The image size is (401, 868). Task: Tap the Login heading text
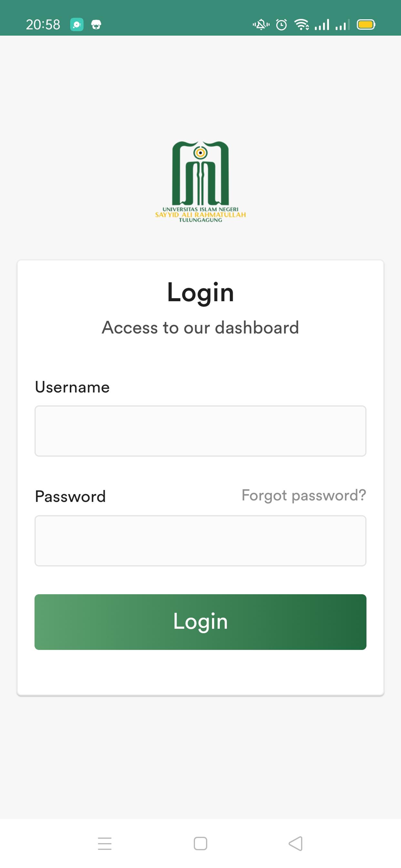pyautogui.click(x=200, y=293)
